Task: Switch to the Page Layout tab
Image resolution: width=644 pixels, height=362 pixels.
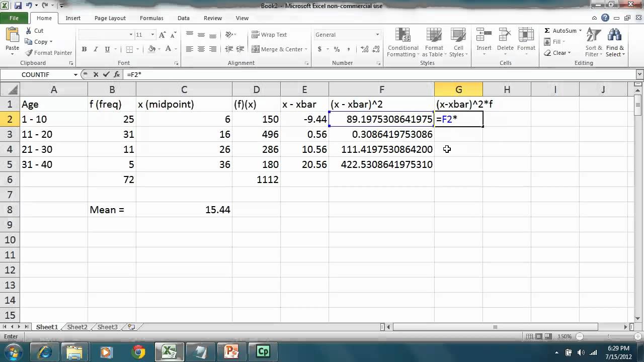Action: (110, 18)
